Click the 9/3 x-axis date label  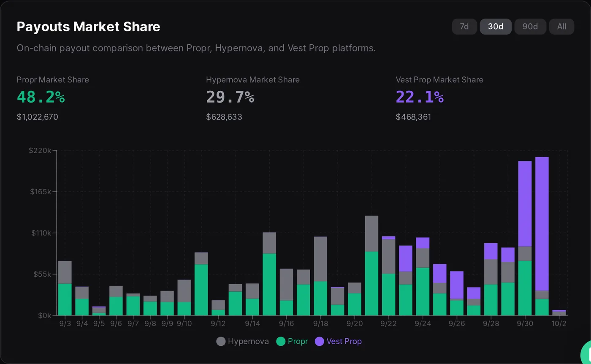pos(65,324)
